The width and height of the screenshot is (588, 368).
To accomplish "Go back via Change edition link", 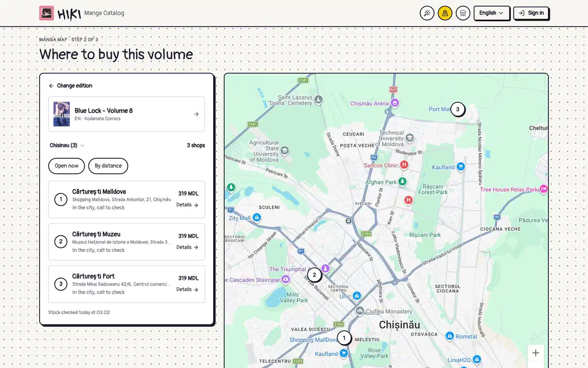I will coord(70,86).
